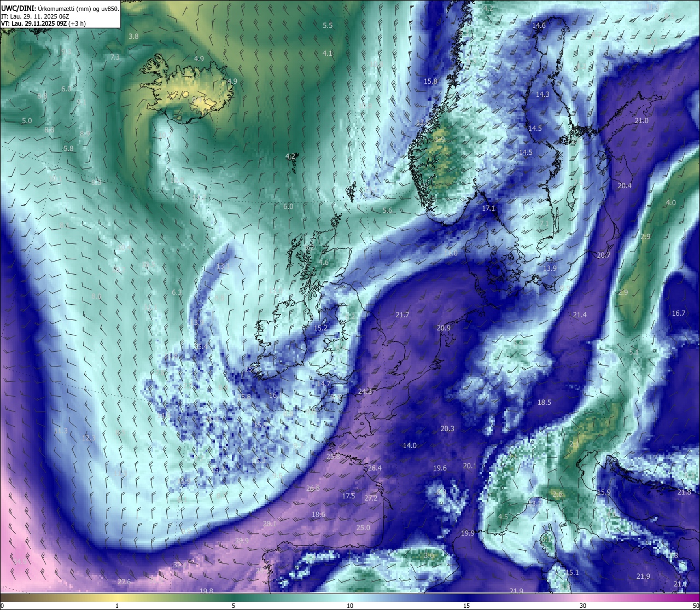
Task: Click the color scale label 0
Action: (x=1, y=606)
